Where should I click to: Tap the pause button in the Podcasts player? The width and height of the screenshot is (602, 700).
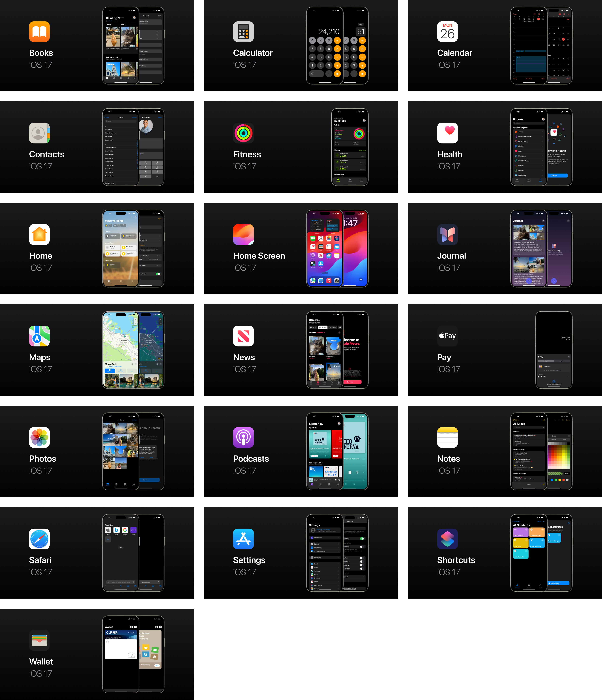[350, 472]
